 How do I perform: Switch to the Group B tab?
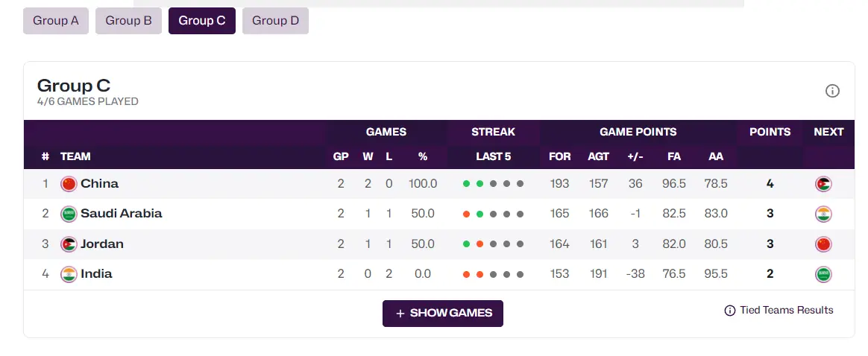tap(128, 21)
